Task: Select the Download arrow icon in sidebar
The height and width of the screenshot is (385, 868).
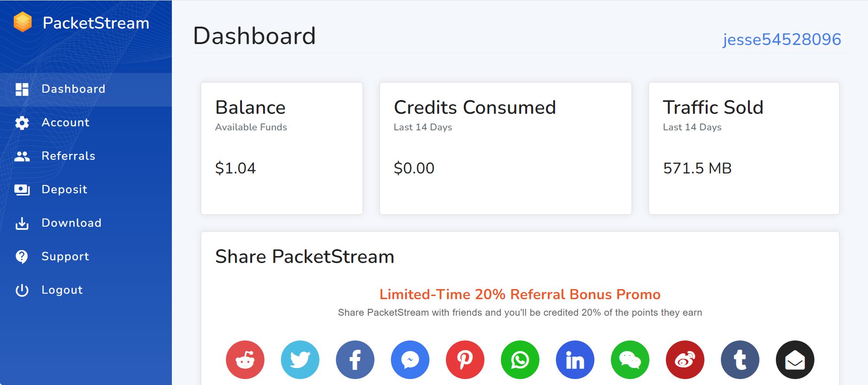Action: click(22, 223)
